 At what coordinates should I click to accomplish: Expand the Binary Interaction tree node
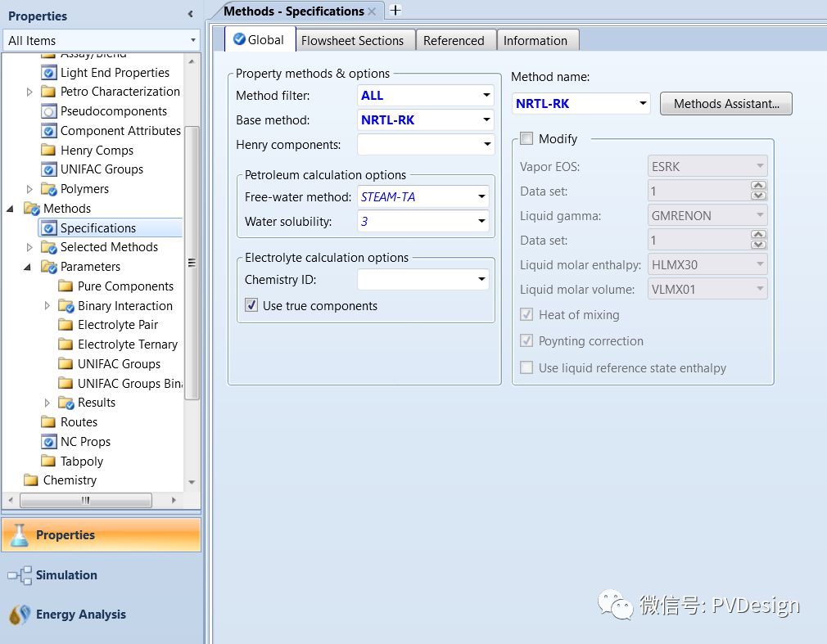pyautogui.click(x=47, y=305)
